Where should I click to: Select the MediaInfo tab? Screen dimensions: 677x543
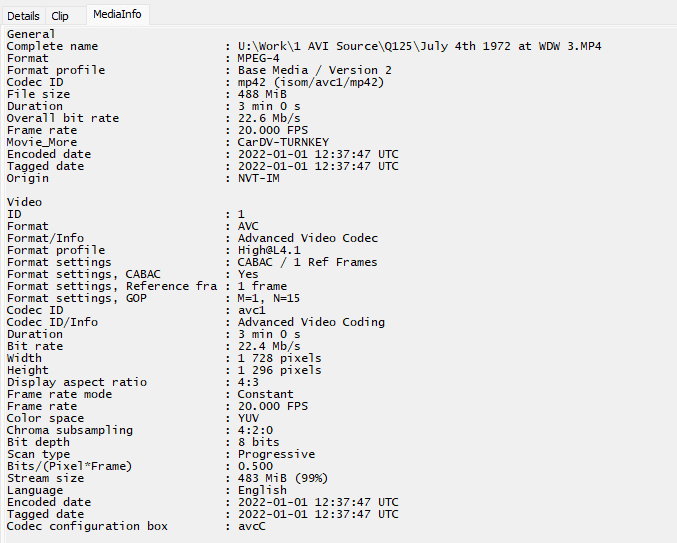pyautogui.click(x=116, y=14)
